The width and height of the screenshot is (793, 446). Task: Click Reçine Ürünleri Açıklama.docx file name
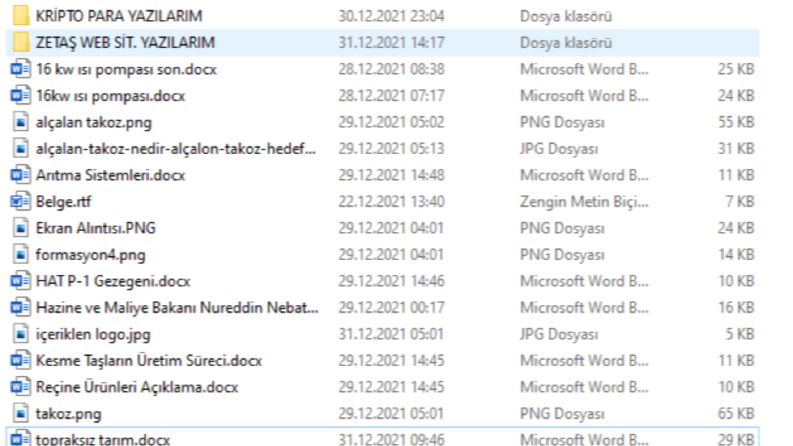[137, 387]
